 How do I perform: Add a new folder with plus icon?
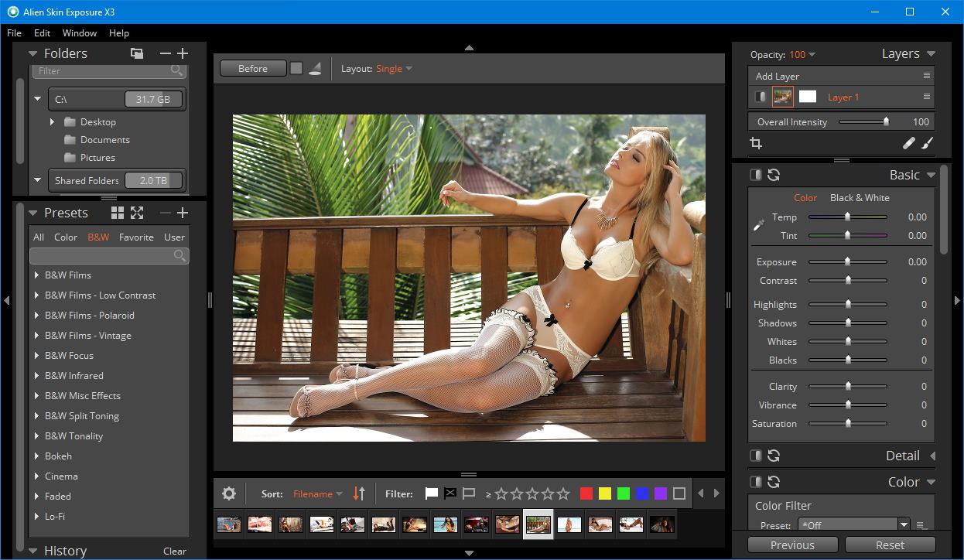pos(183,53)
